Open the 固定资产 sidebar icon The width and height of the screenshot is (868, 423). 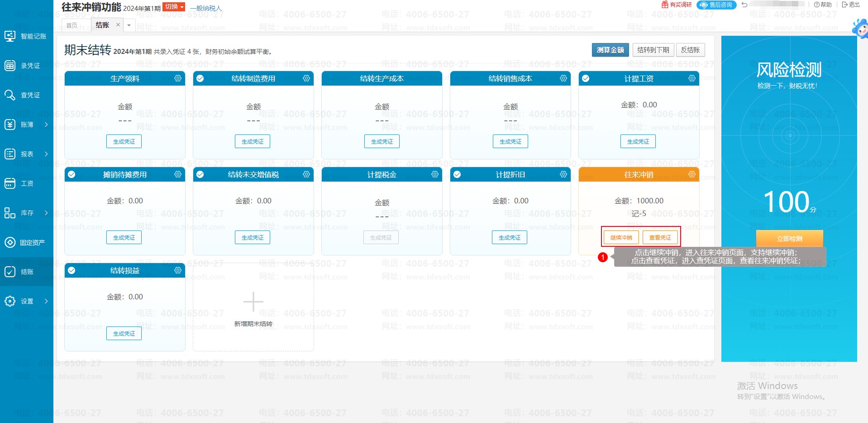(10, 242)
